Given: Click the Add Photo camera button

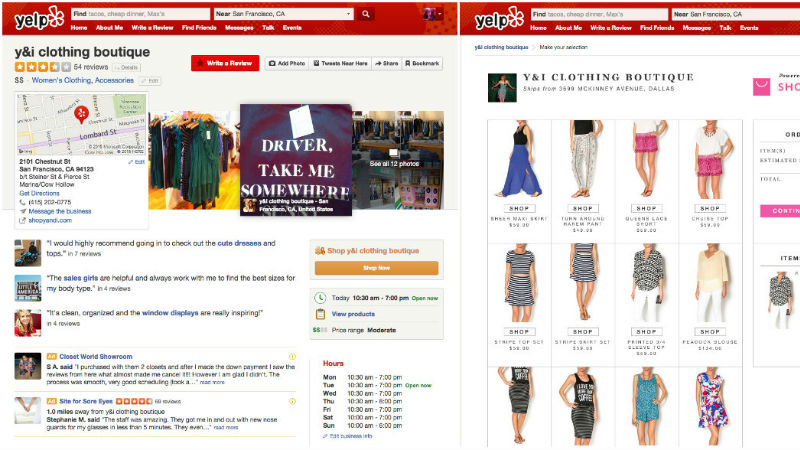Looking at the screenshot, I should click(287, 63).
